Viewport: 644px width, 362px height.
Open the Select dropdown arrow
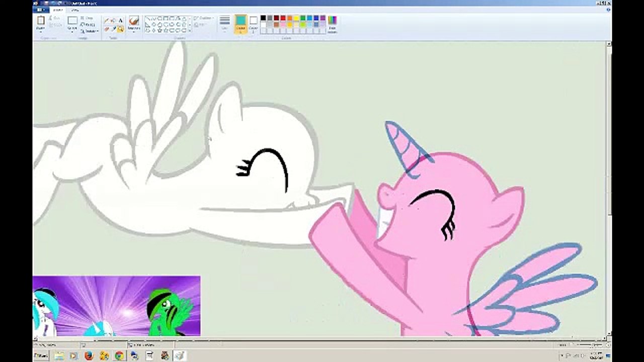click(72, 32)
